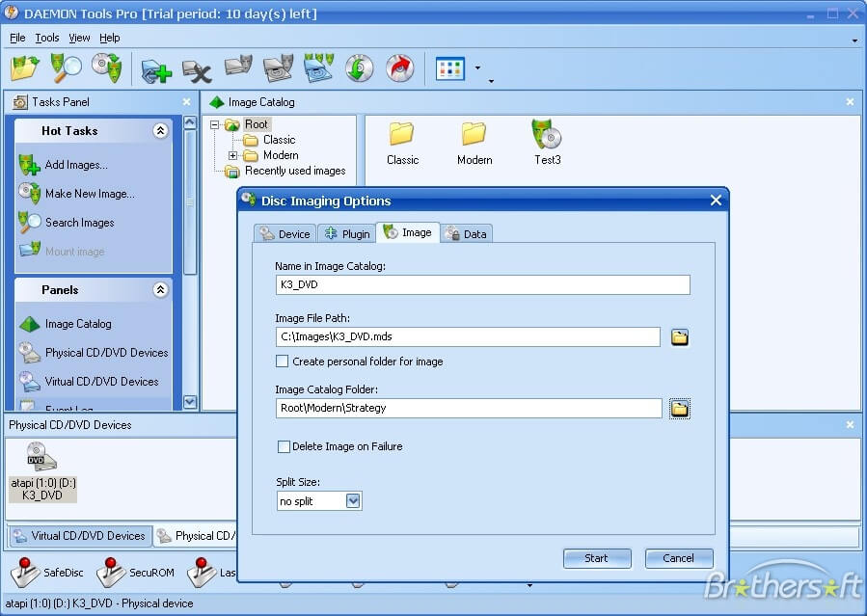Image resolution: width=867 pixels, height=616 pixels.
Task: Click the Make Disc Image toolbar icon
Action: point(107,67)
